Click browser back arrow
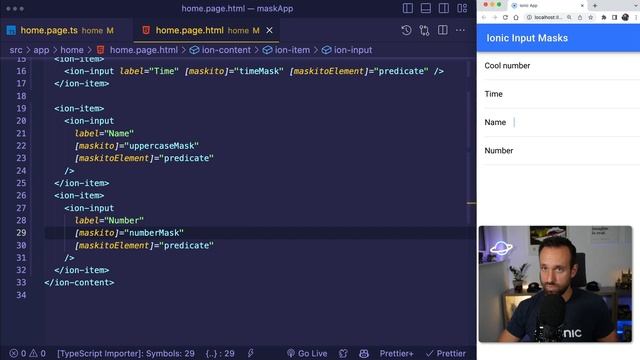640x360 pixels. [484, 18]
